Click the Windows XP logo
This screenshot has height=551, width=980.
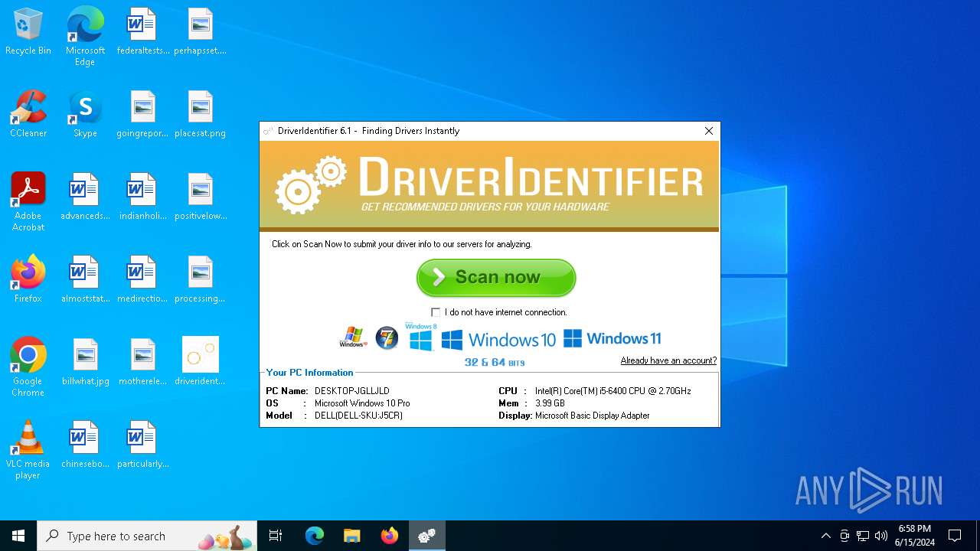coord(353,337)
